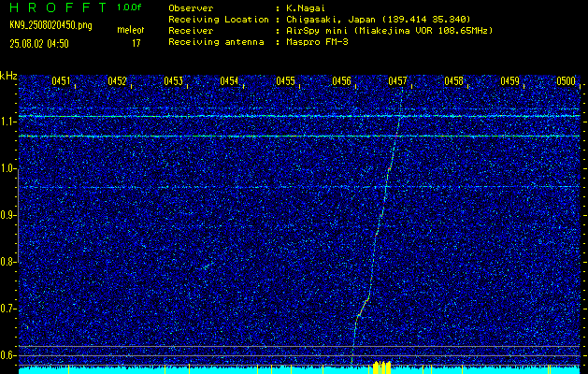Screen dimensions: 588x374
Task: Click the 0458 time marker
Action: click(x=453, y=80)
